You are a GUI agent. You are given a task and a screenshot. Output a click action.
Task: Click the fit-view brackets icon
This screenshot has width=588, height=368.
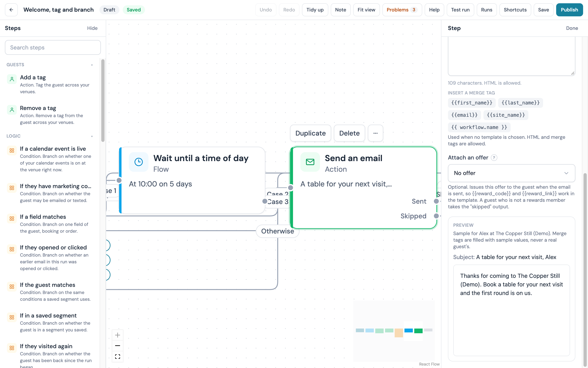[x=118, y=357]
